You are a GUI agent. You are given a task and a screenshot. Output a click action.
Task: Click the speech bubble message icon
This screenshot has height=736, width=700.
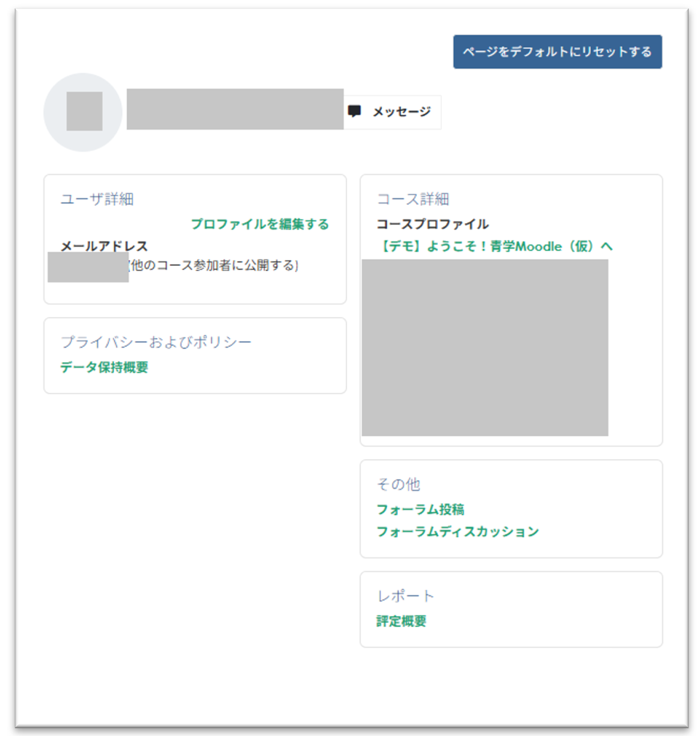pos(355,111)
